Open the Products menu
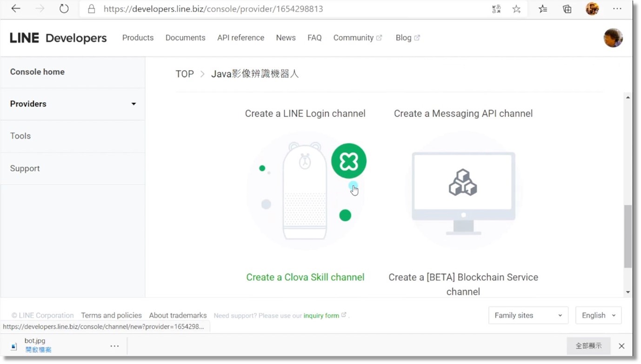This screenshot has width=641, height=364. 138,38
